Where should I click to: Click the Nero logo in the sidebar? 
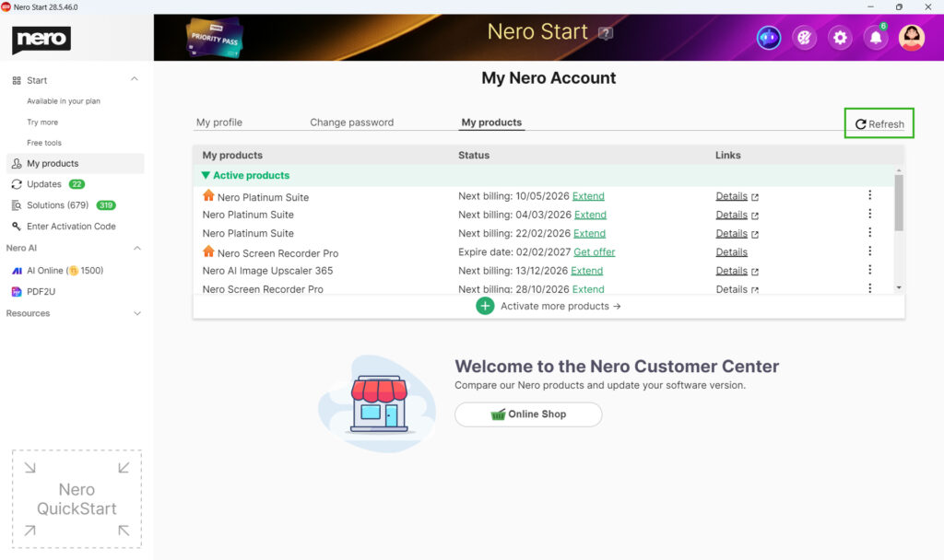41,39
